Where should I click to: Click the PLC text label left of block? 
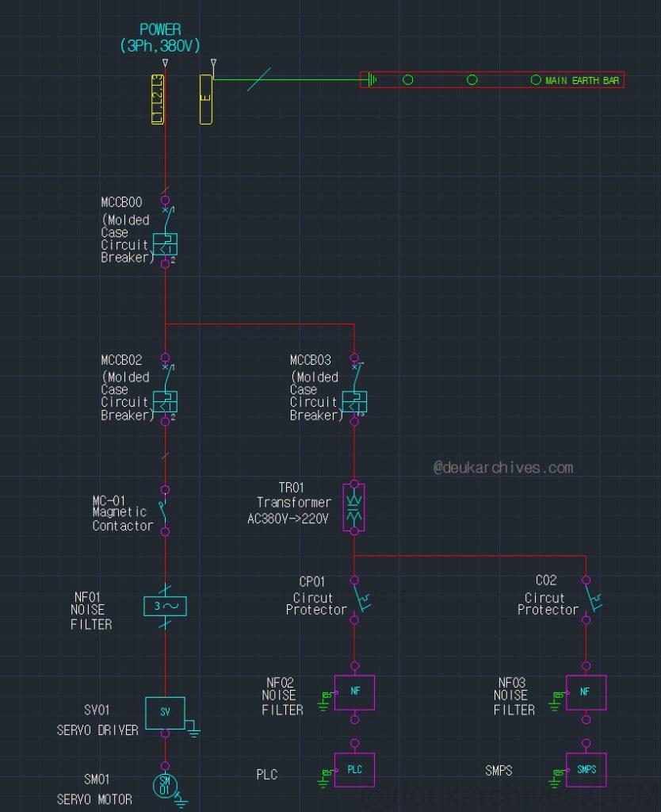tap(267, 775)
